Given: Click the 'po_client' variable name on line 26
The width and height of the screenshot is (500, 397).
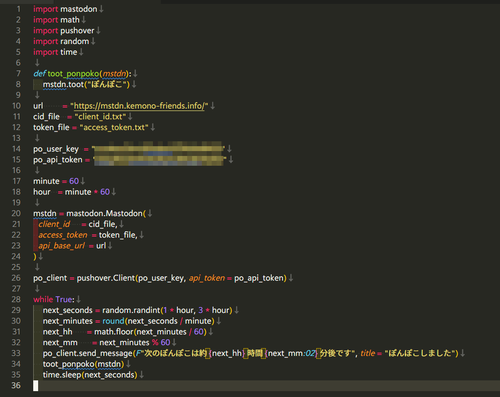Looking at the screenshot, I should (x=50, y=278).
